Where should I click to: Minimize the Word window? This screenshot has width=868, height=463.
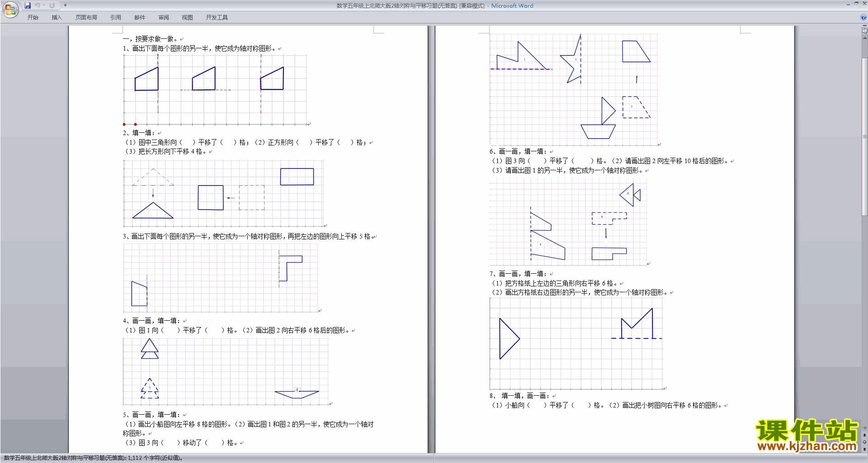(x=848, y=4)
